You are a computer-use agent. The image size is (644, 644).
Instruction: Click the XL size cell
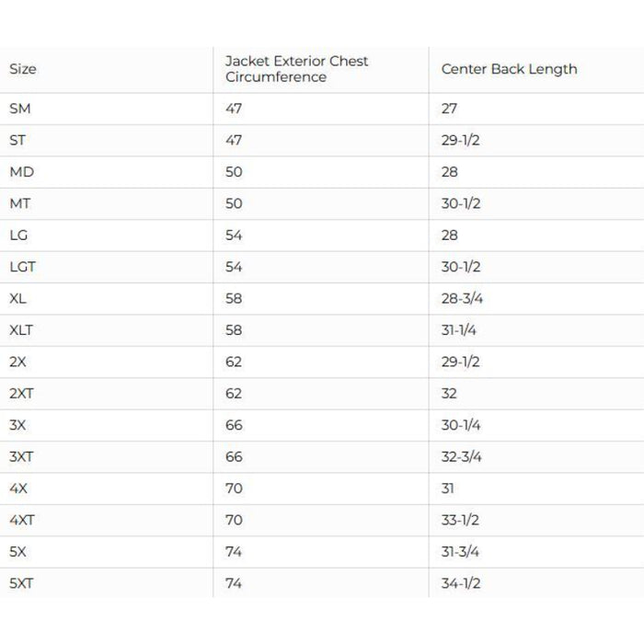click(x=18, y=299)
